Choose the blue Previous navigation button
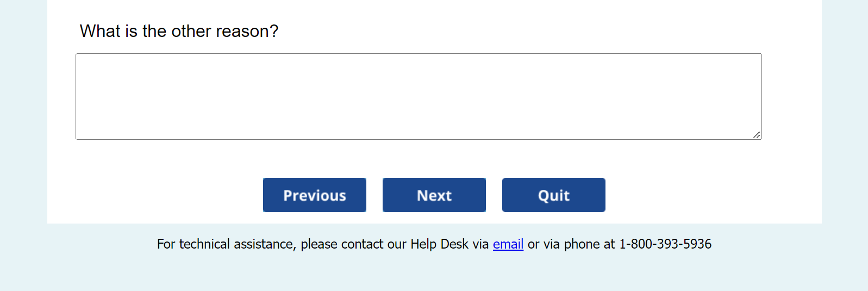The width and height of the screenshot is (868, 291). 314,195
